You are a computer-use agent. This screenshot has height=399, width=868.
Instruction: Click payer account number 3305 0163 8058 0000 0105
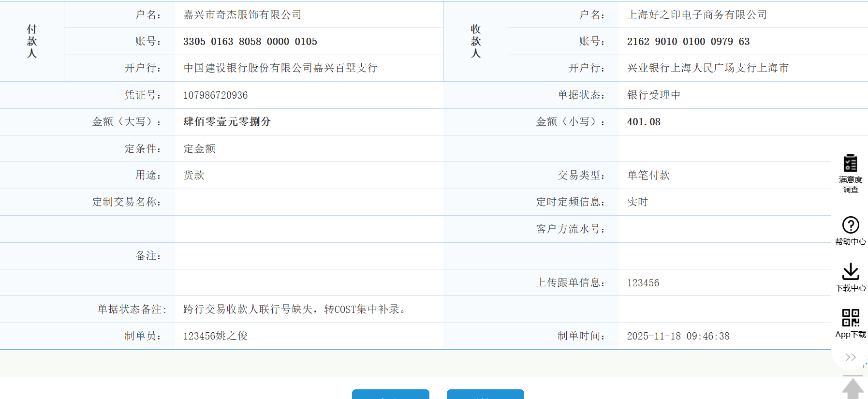[x=250, y=42]
